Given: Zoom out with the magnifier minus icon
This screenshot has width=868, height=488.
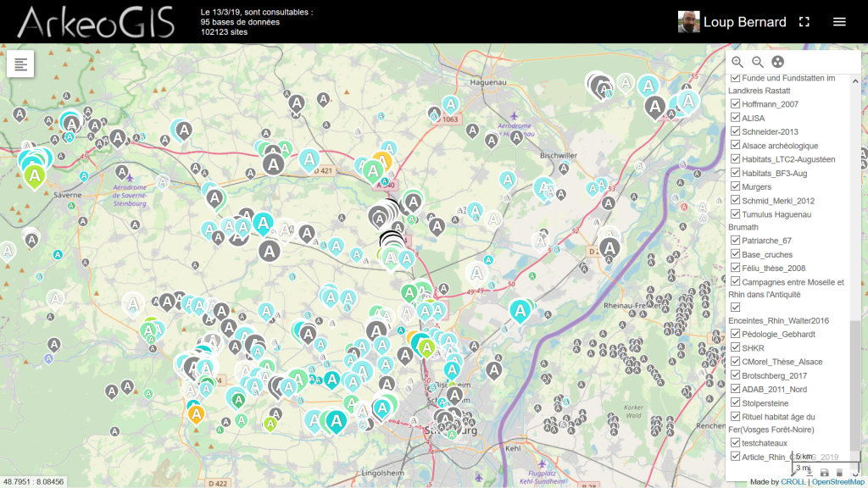Looking at the screenshot, I should point(758,62).
